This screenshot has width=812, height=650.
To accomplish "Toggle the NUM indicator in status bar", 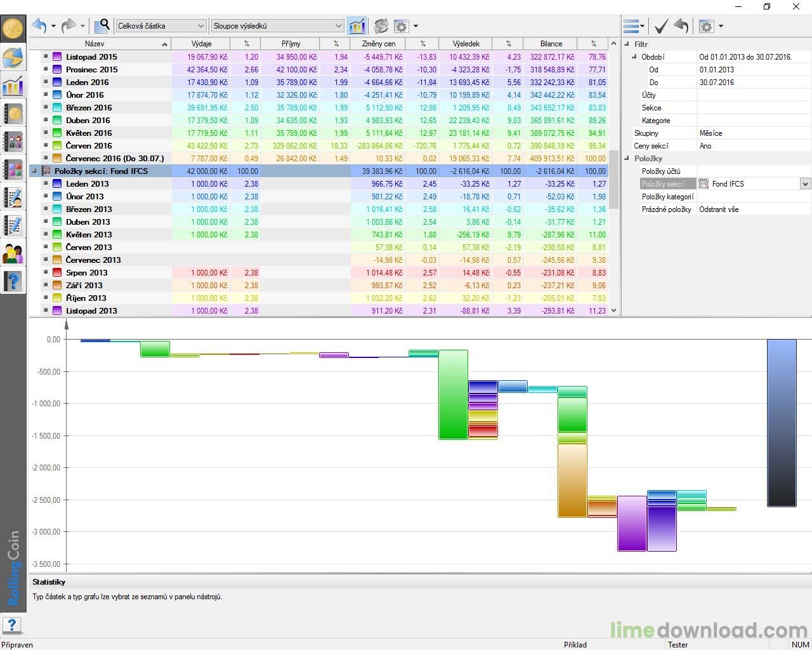I will (800, 644).
